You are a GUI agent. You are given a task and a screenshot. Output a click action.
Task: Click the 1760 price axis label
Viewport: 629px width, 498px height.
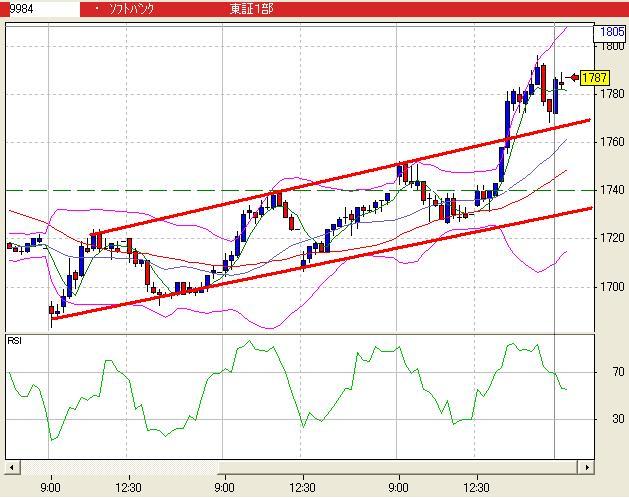[x=612, y=142]
